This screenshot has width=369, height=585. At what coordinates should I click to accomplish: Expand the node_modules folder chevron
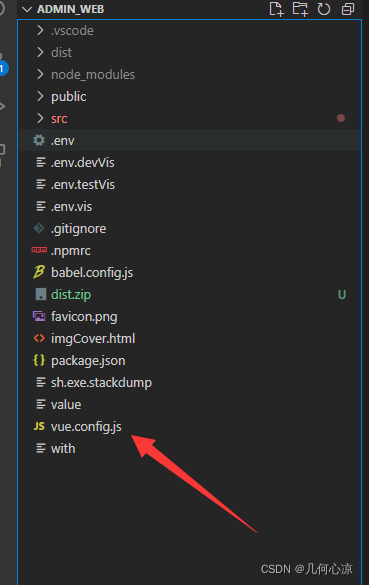coord(40,74)
